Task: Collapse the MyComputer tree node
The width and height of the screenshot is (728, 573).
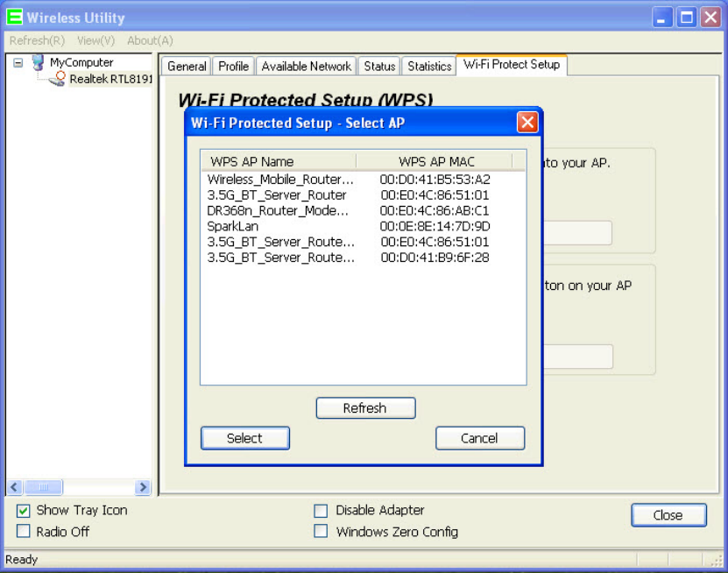Action: (x=18, y=62)
